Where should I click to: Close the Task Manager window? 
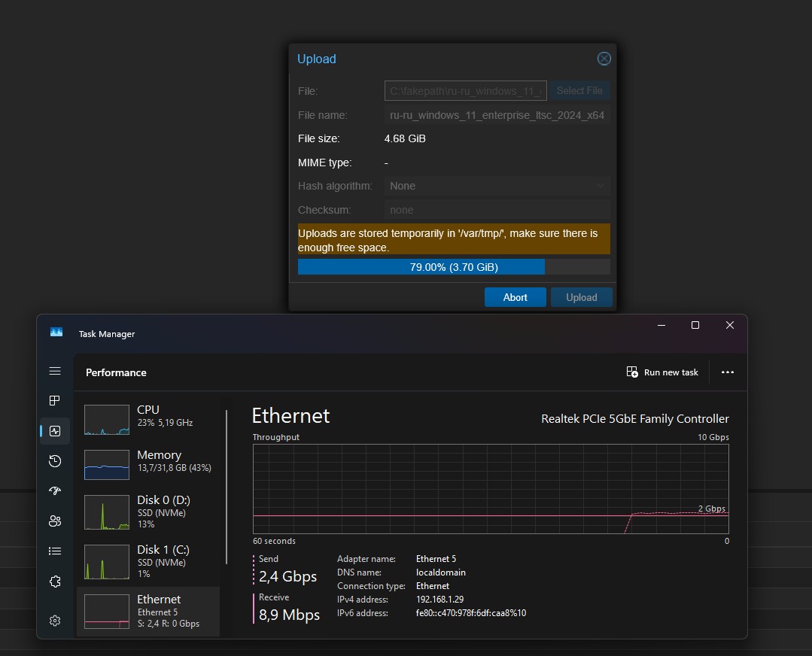(x=730, y=325)
